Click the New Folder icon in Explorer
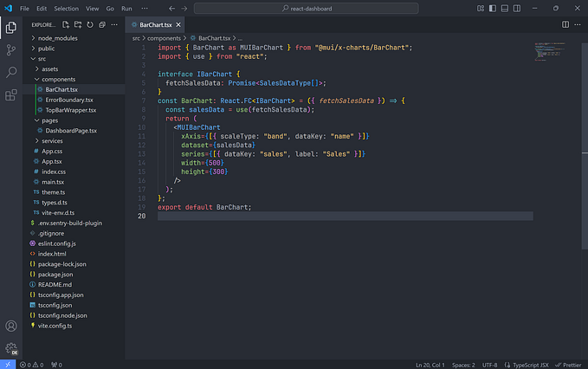 point(78,25)
